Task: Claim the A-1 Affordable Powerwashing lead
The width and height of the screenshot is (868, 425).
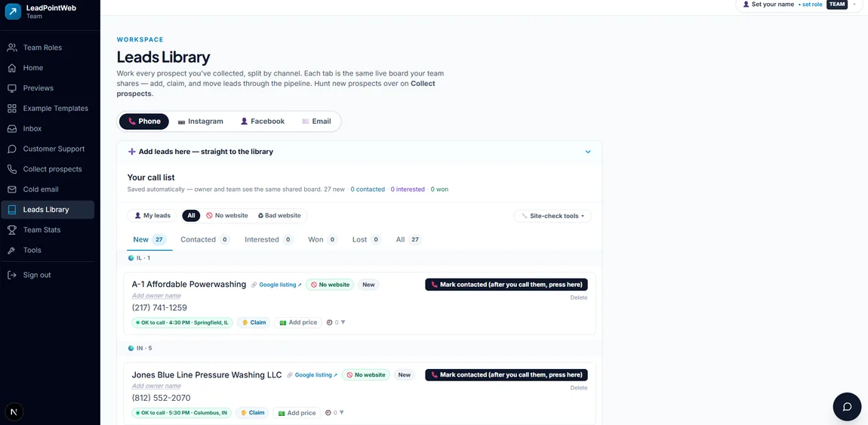Action: tap(254, 322)
